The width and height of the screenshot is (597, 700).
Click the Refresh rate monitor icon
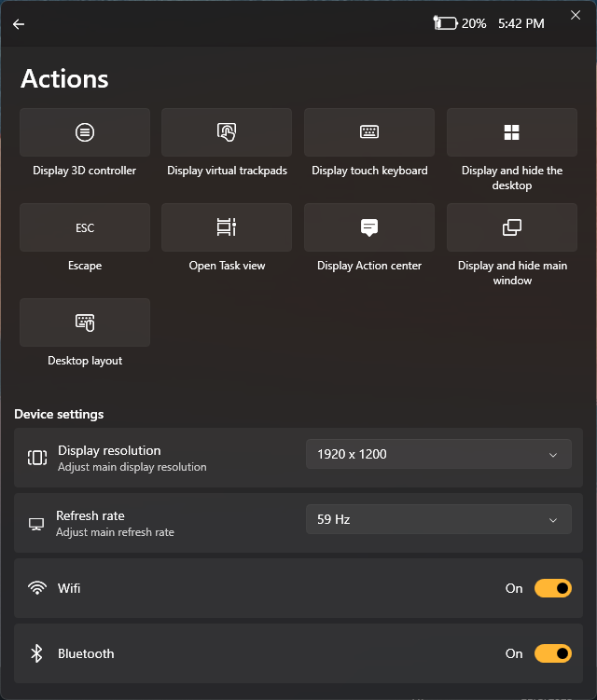(x=36, y=524)
